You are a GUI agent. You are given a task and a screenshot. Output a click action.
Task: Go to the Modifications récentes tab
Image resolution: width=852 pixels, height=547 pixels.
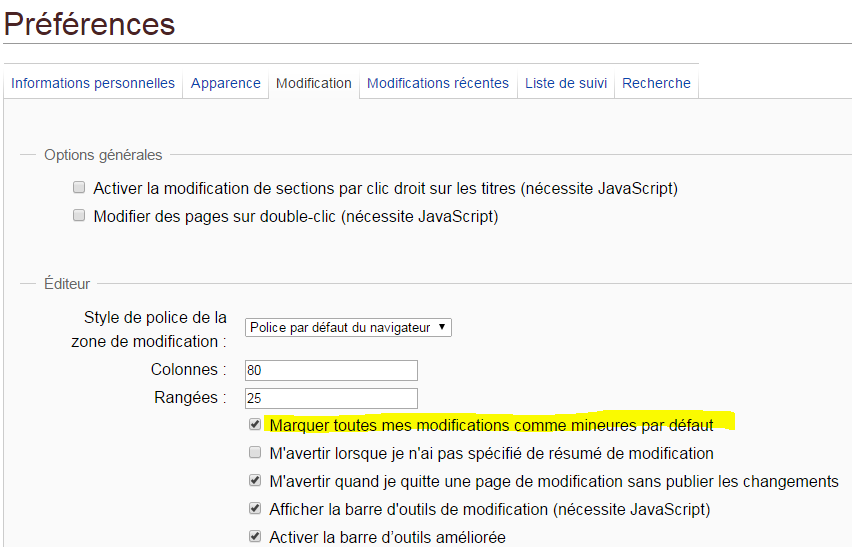(x=438, y=84)
